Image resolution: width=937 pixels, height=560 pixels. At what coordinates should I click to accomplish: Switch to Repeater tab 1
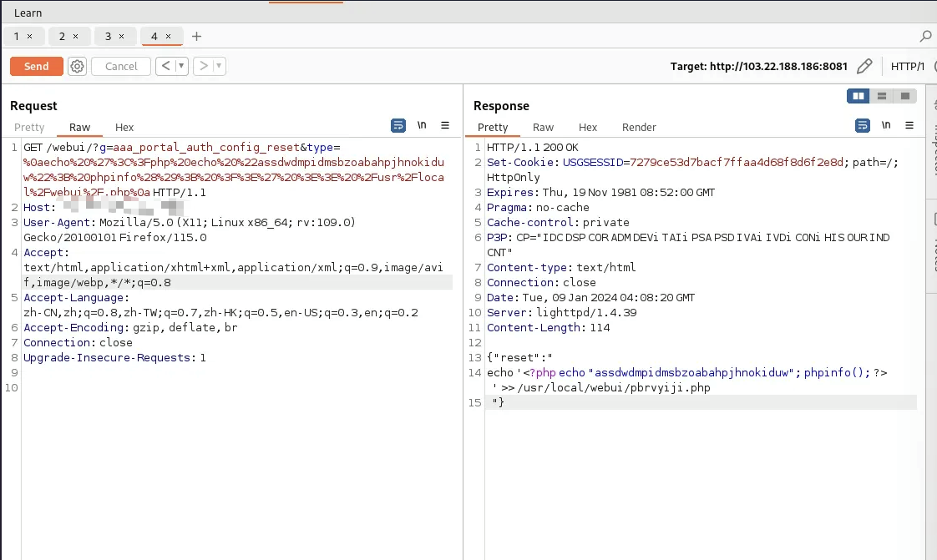16,37
